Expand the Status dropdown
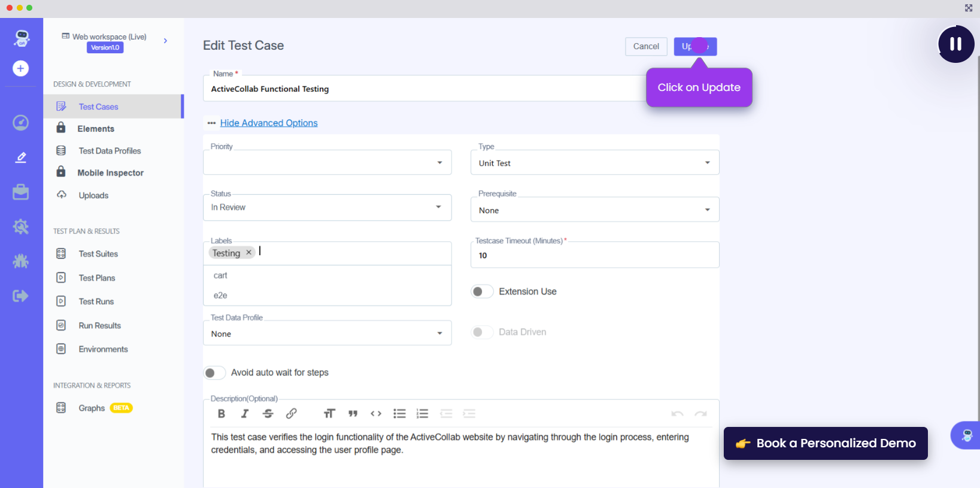Viewport: 980px width, 488px height. (327, 208)
